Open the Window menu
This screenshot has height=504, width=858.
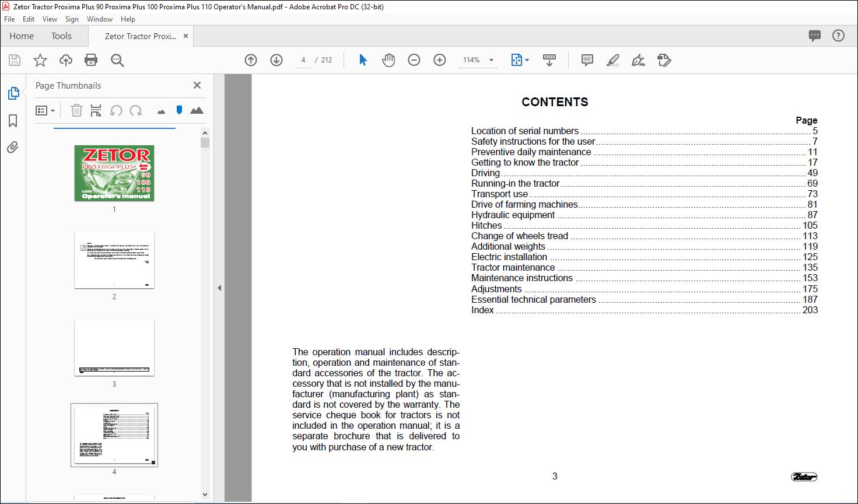[100, 19]
